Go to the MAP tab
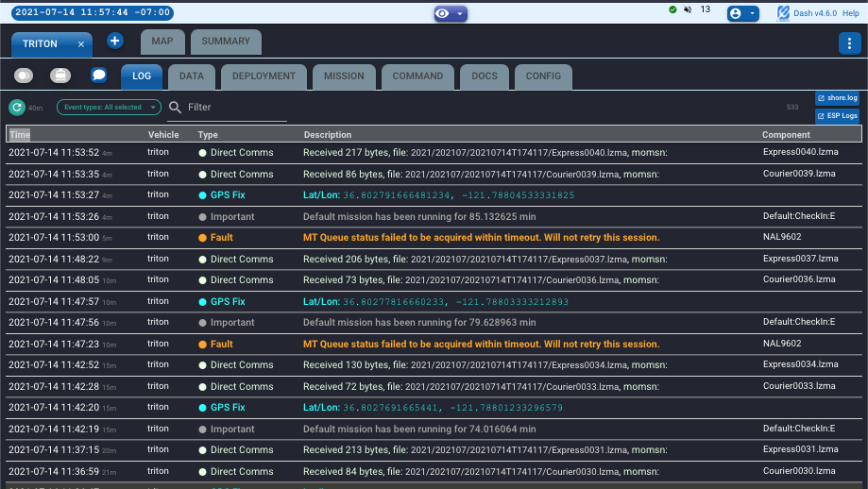 tap(162, 42)
